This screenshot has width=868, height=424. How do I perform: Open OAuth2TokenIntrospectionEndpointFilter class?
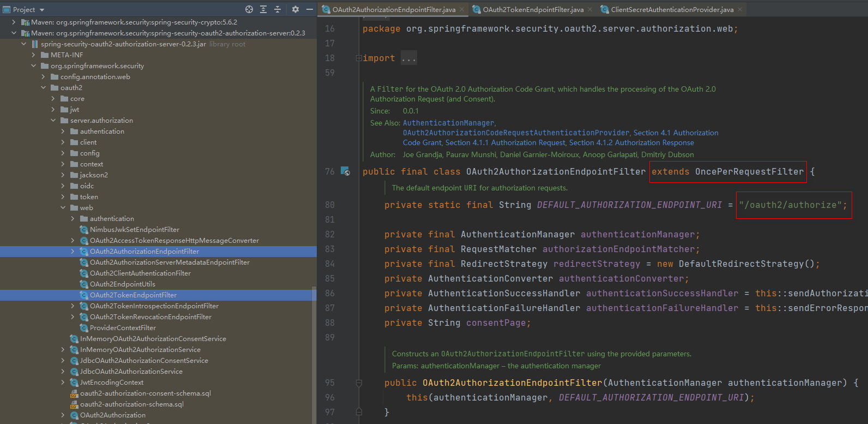coord(154,306)
